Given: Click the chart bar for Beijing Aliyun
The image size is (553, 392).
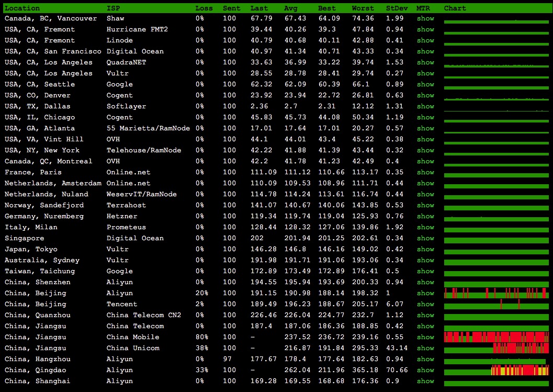Looking at the screenshot, I should [496, 293].
